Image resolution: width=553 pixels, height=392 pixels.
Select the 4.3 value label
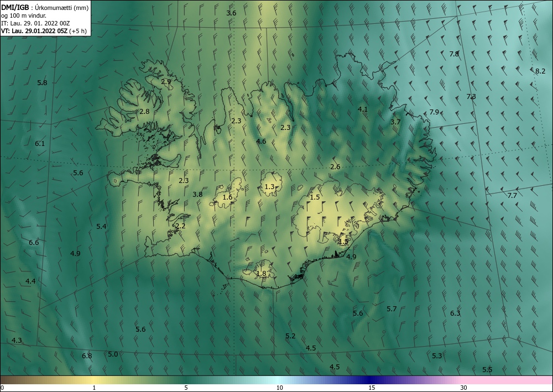tap(17, 341)
